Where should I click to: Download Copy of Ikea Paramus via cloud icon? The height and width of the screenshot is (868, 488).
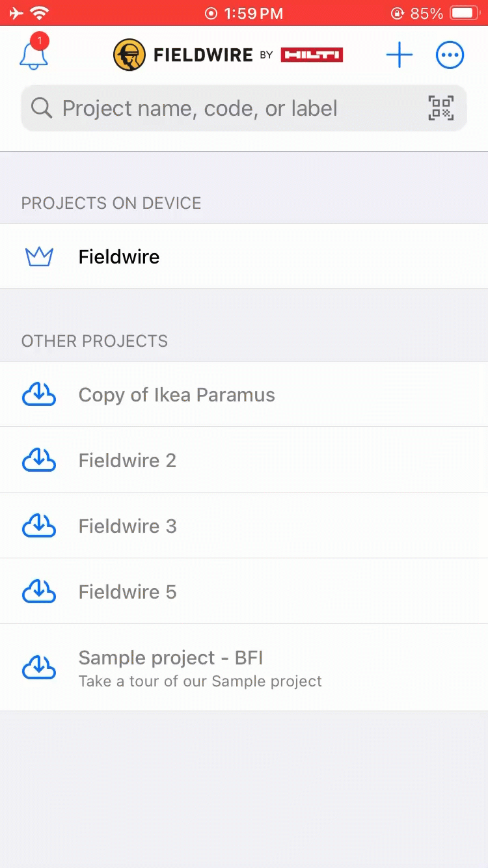click(39, 395)
